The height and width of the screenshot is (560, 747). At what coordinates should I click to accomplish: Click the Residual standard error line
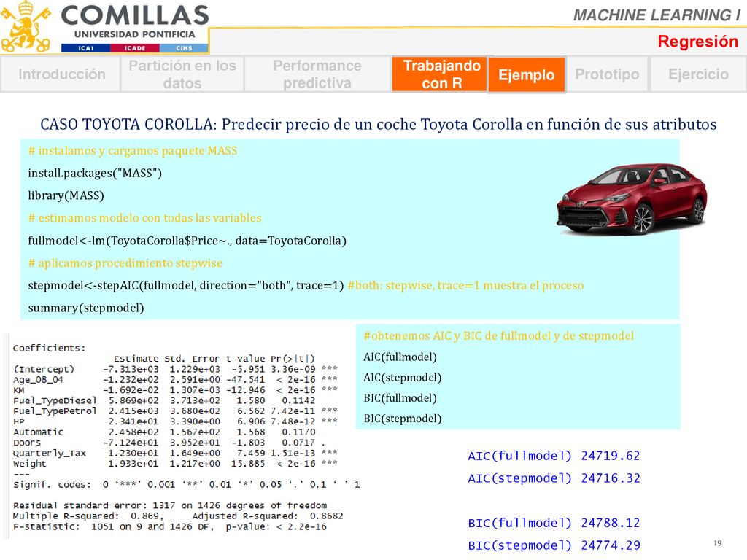[169, 505]
